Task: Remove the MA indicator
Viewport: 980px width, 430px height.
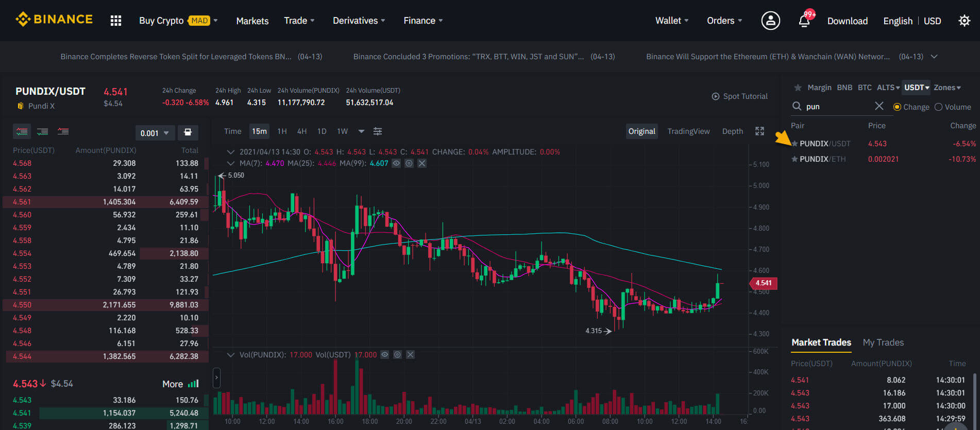Action: pyautogui.click(x=422, y=163)
